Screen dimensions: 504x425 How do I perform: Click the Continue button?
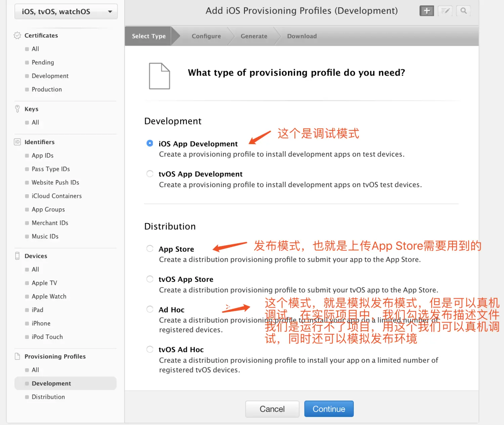329,409
